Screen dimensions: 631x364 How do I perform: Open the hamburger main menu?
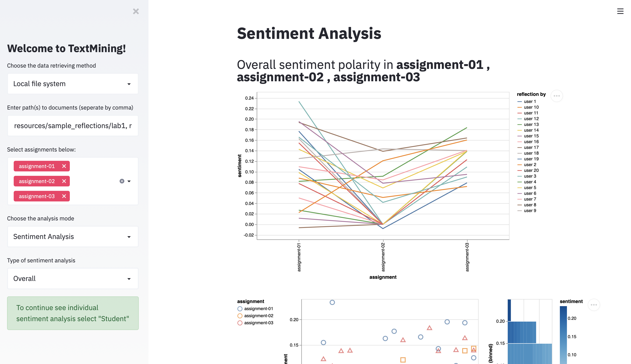[620, 11]
